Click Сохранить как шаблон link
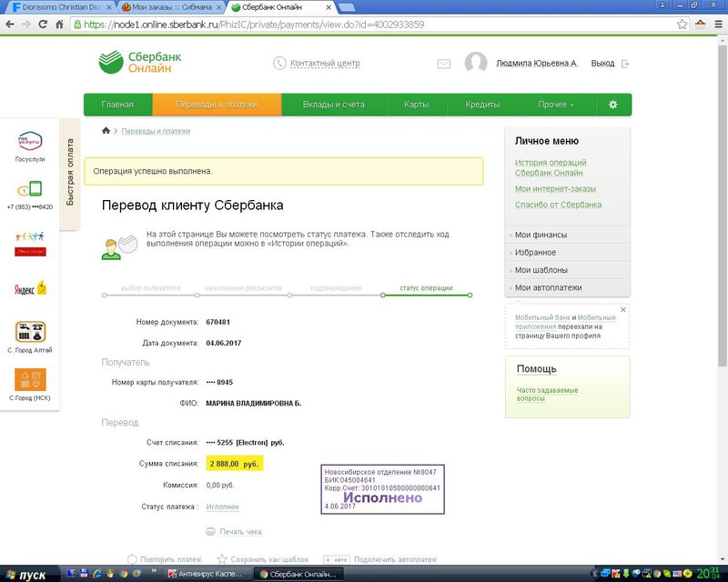Screen dimensions: 728x582 tap(269, 559)
